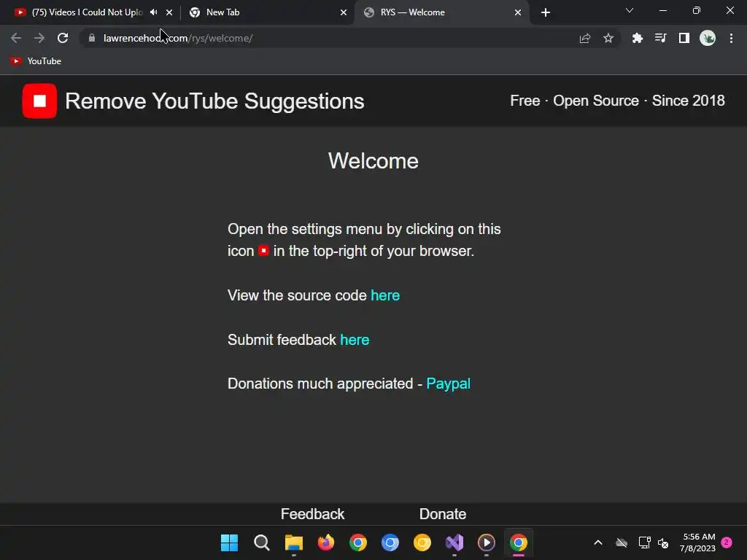Image resolution: width=747 pixels, height=560 pixels.
Task: Mute the YouTube tab's audio indicator
Action: (153, 12)
